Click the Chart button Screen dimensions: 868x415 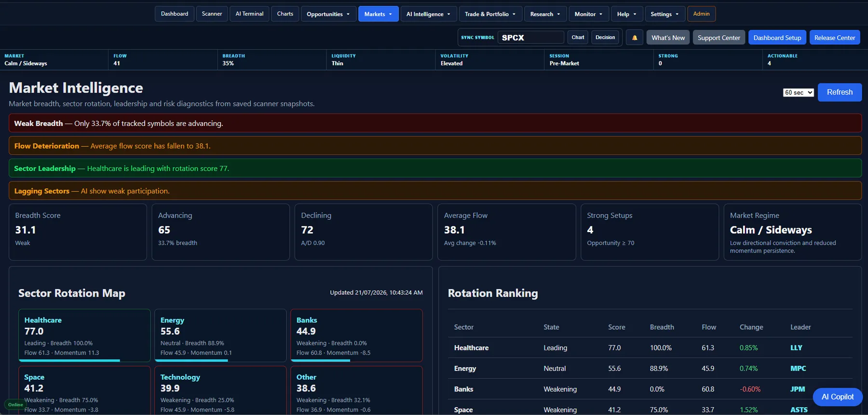(578, 37)
